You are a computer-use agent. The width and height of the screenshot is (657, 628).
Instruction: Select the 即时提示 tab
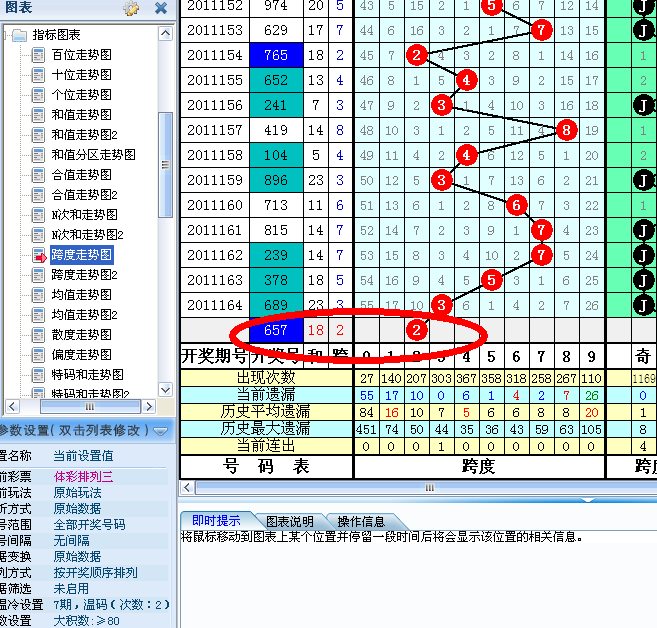click(216, 521)
